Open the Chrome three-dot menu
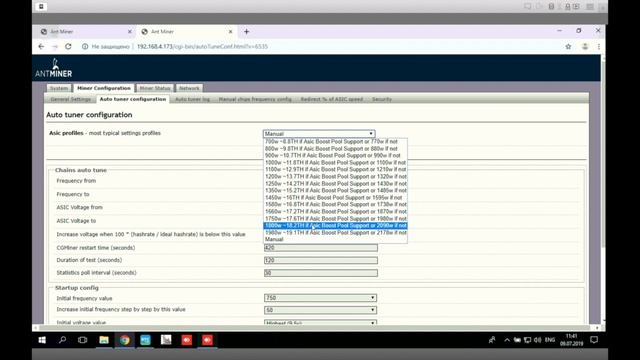This screenshot has height=360, width=640. pos(599,47)
